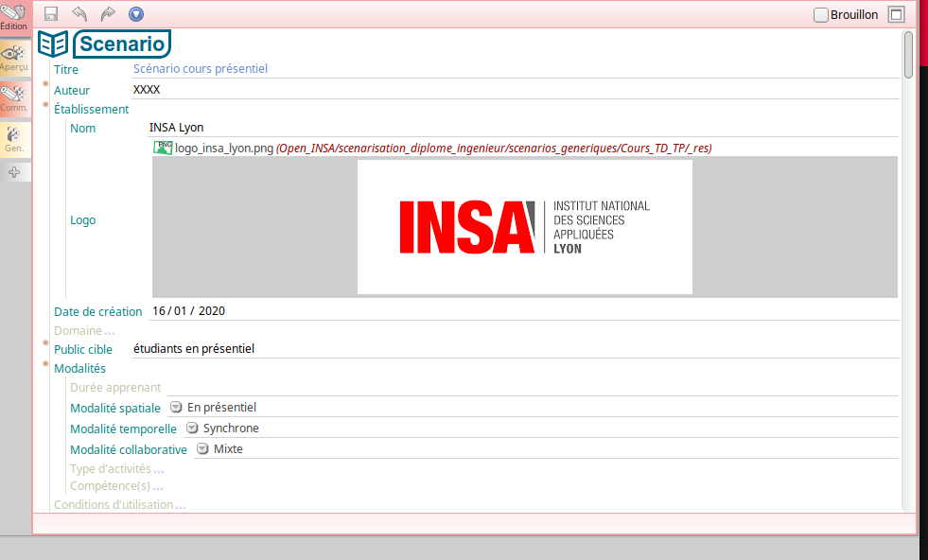Click the Modalités label
The height and width of the screenshot is (560, 928).
(x=79, y=369)
